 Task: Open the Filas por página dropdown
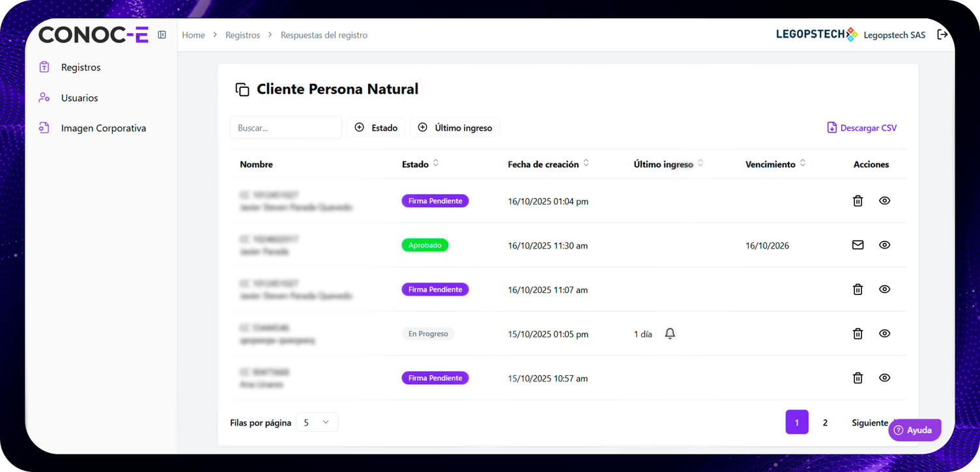(x=317, y=423)
